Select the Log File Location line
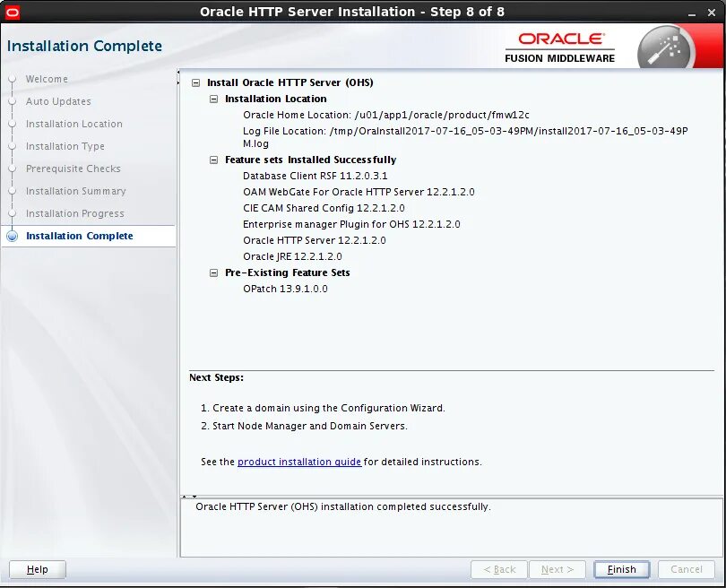 point(465,137)
